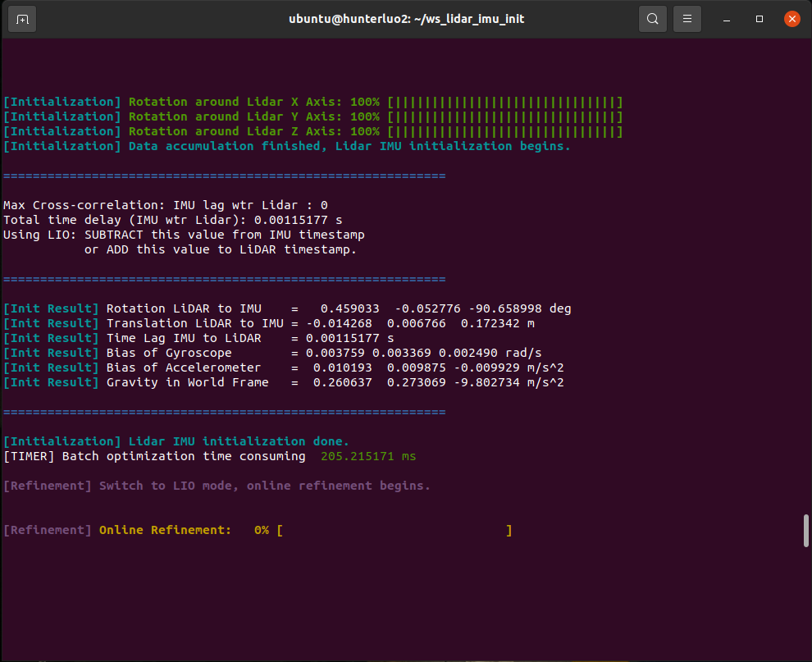
Task: Click the '[TIMER] Batch optimization time consuming' text
Action: pos(154,456)
